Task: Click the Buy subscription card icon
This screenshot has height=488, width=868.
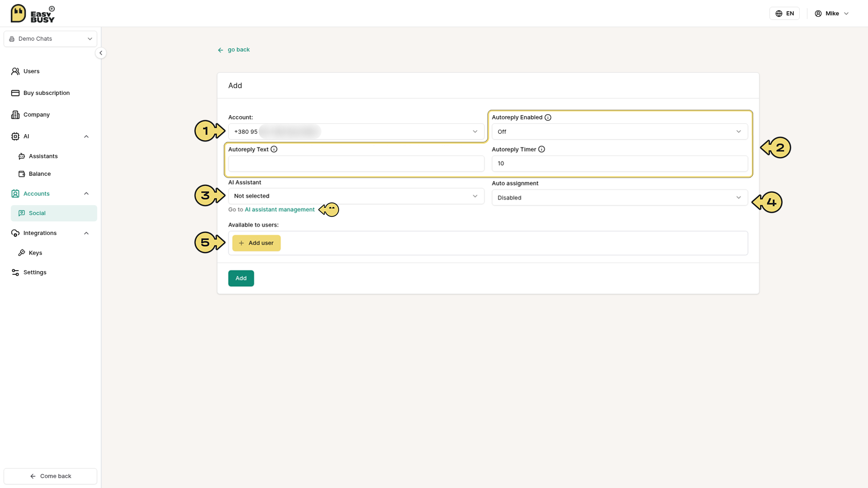Action: [x=15, y=93]
